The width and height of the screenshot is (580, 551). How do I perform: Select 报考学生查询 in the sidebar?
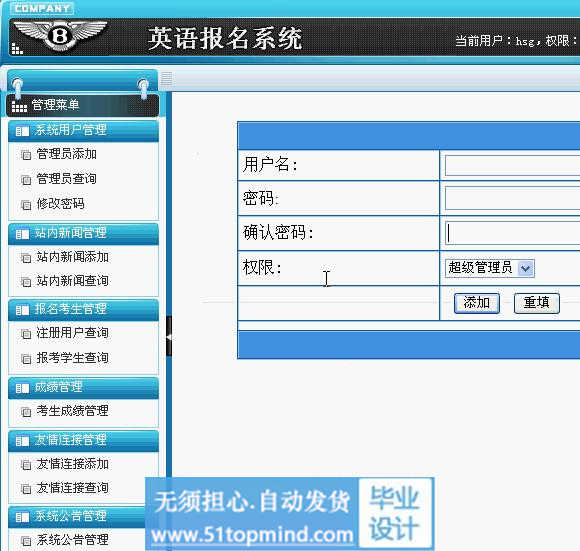click(x=72, y=358)
